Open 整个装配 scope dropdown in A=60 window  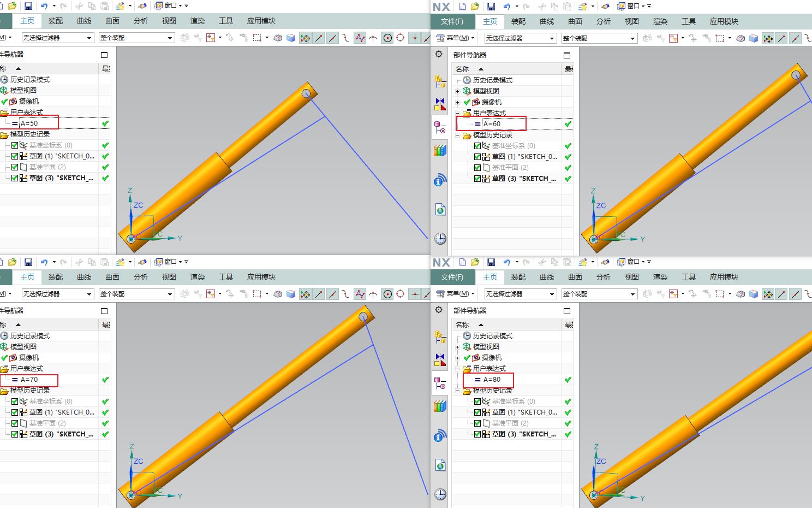pos(632,38)
